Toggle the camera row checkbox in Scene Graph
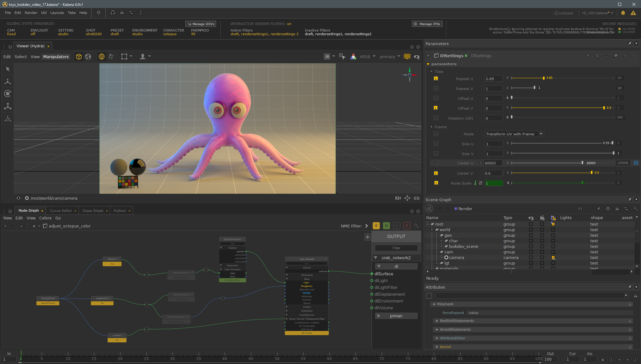641x364 pixels. 553,258
